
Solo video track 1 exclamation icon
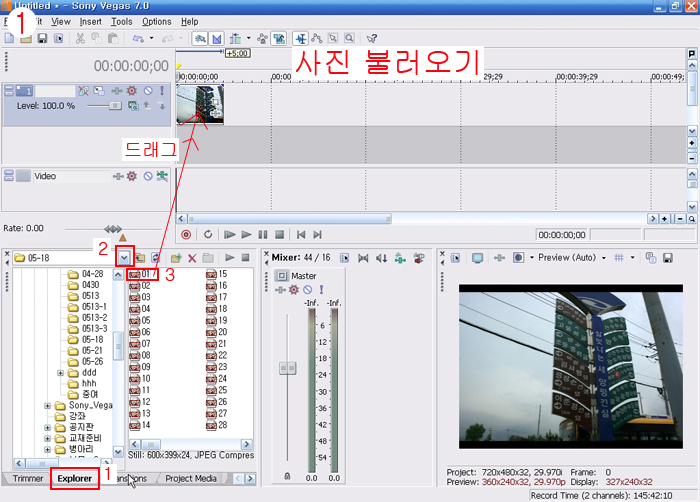click(162, 91)
